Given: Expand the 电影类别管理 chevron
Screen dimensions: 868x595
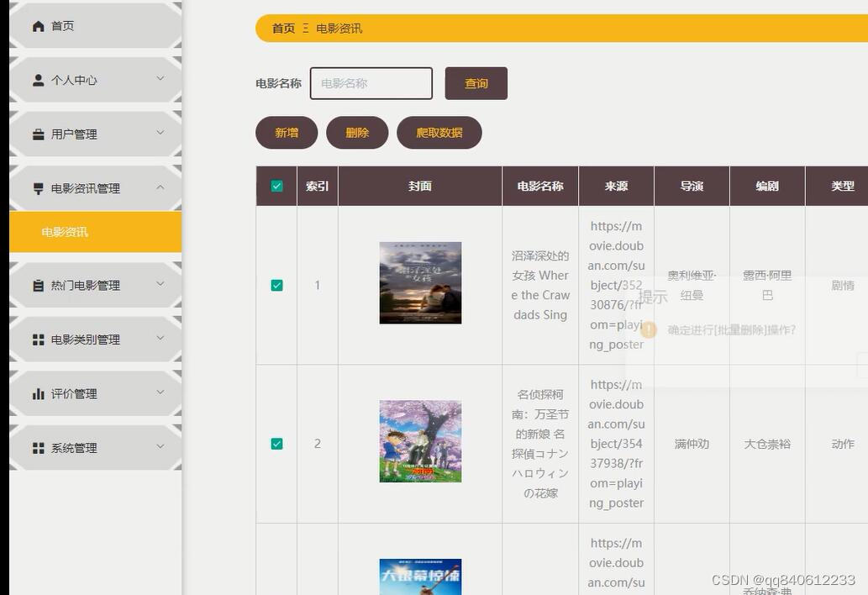Looking at the screenshot, I should [x=160, y=338].
